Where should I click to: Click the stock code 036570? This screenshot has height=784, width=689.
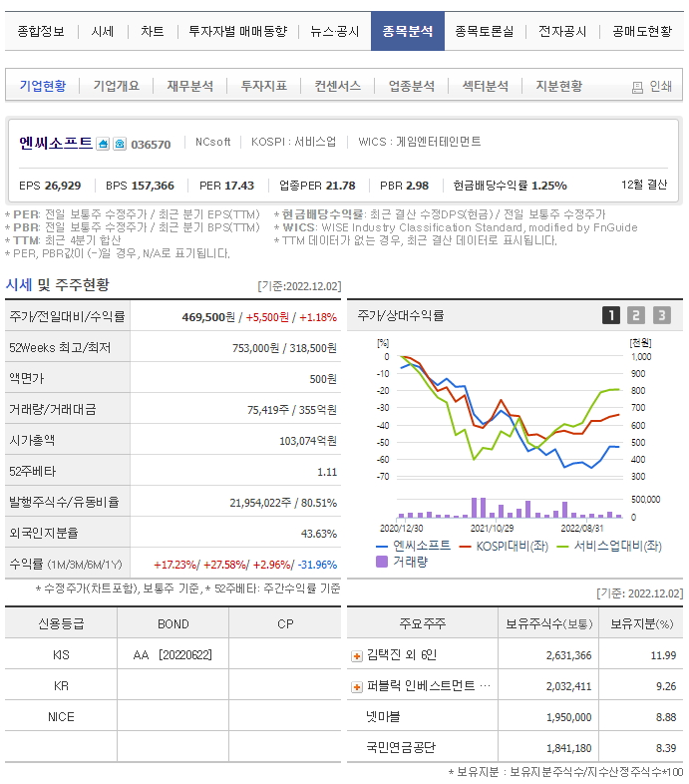[x=151, y=145]
